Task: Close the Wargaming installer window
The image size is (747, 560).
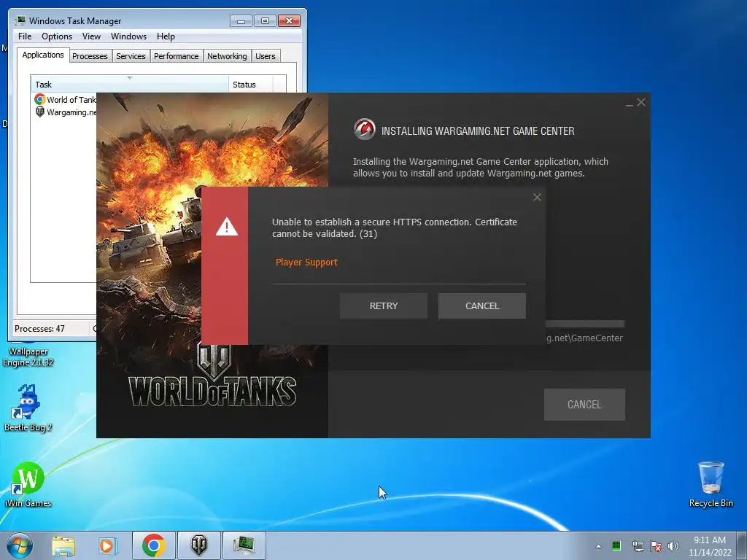Action: (x=641, y=102)
